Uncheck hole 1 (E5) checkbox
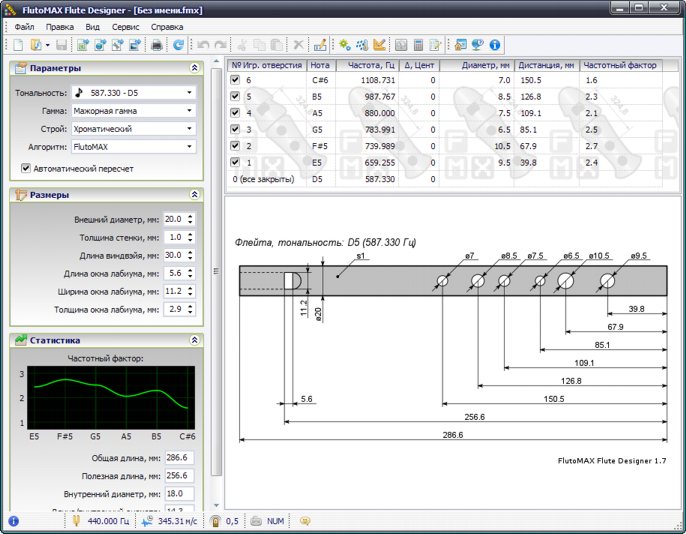686x534 pixels. tap(235, 162)
